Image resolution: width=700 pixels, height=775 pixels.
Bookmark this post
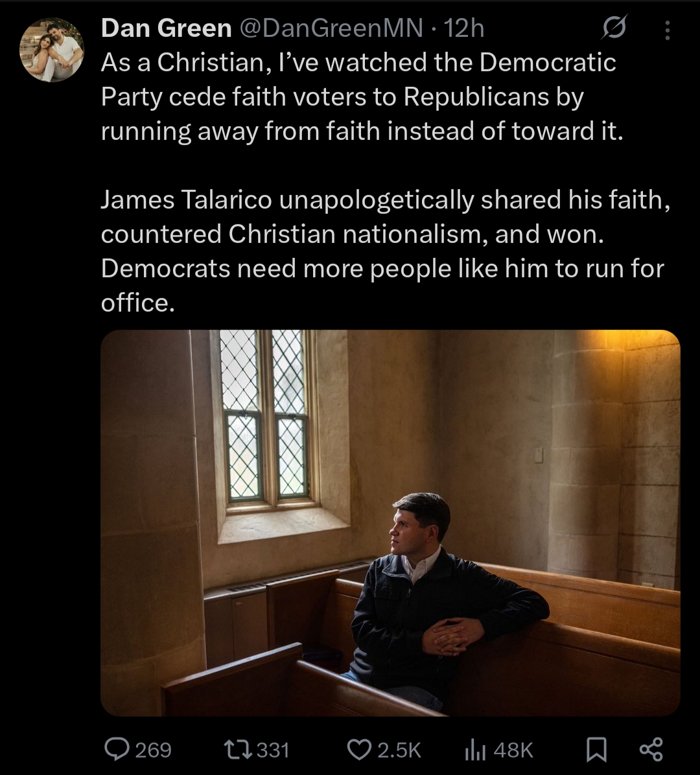click(596, 749)
